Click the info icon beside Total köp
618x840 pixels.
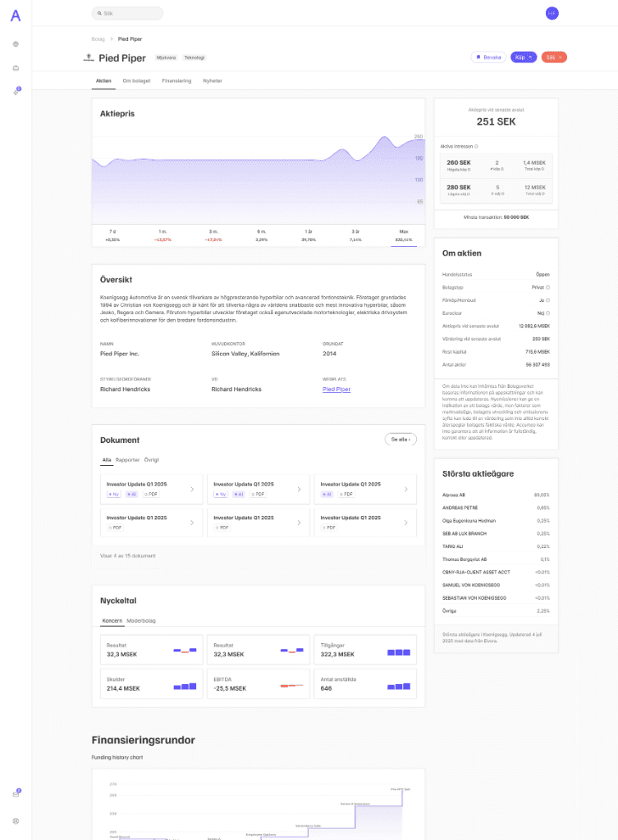[542, 169]
